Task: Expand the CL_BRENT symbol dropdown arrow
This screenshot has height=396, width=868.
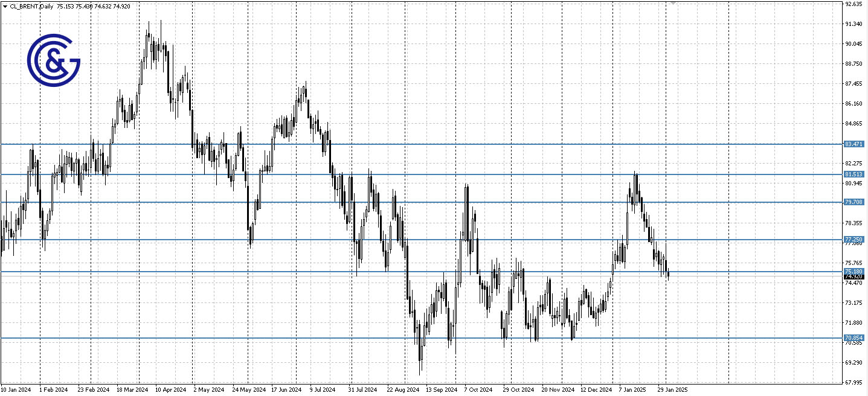Action: pos(5,6)
